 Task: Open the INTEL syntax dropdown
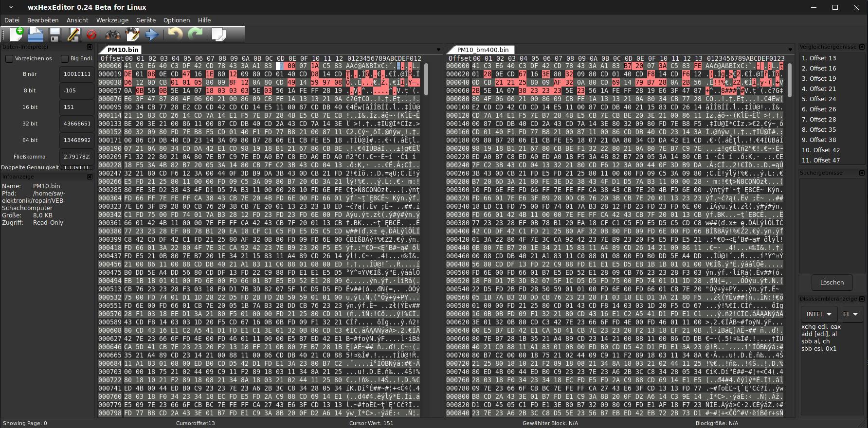[x=819, y=314]
